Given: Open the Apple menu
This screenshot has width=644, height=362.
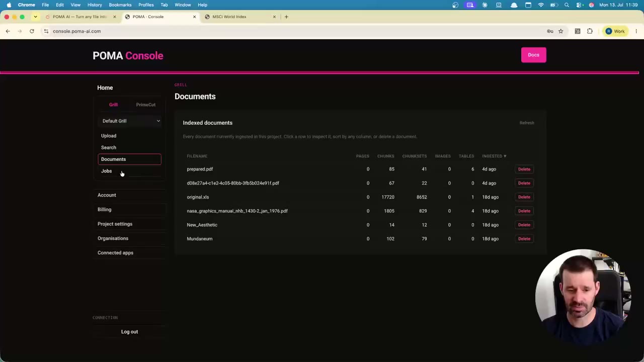Looking at the screenshot, I should [x=9, y=5].
